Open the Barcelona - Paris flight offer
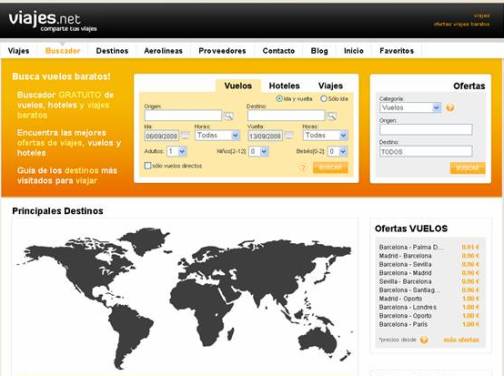504x376 pixels. (403, 324)
